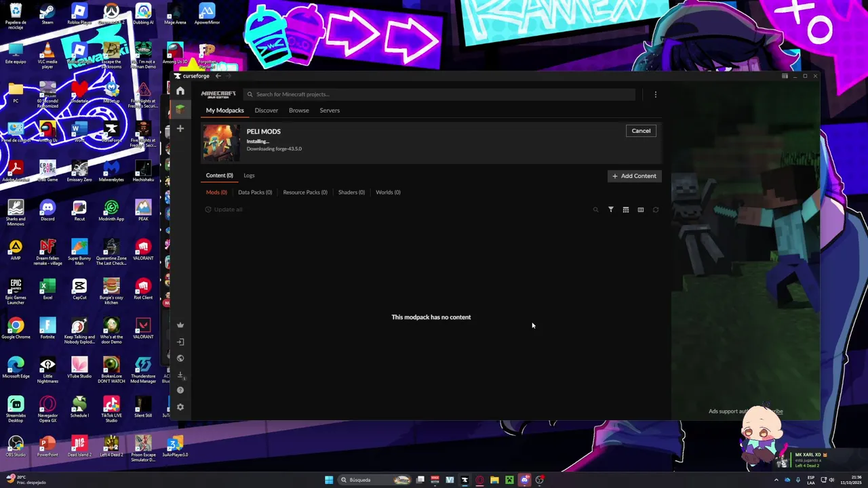Open the Modrinth App desktop shortcut
This screenshot has width=868, height=488.
pyautogui.click(x=111, y=210)
